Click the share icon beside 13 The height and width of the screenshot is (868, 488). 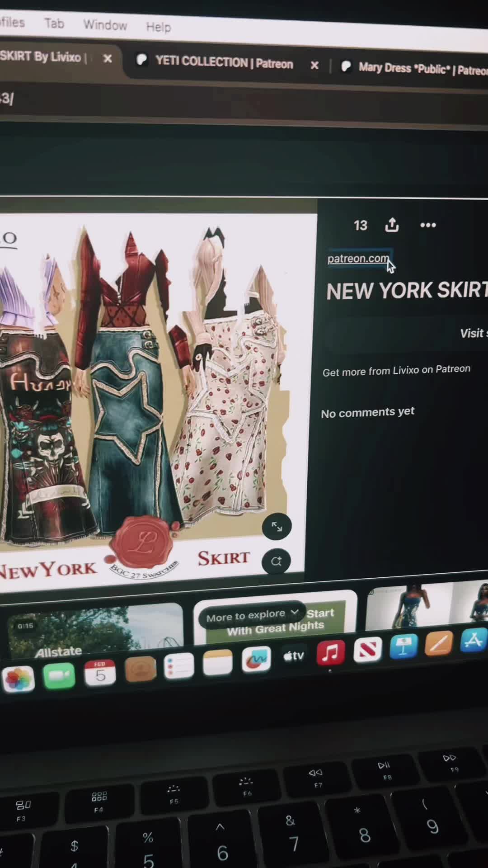[x=392, y=225]
